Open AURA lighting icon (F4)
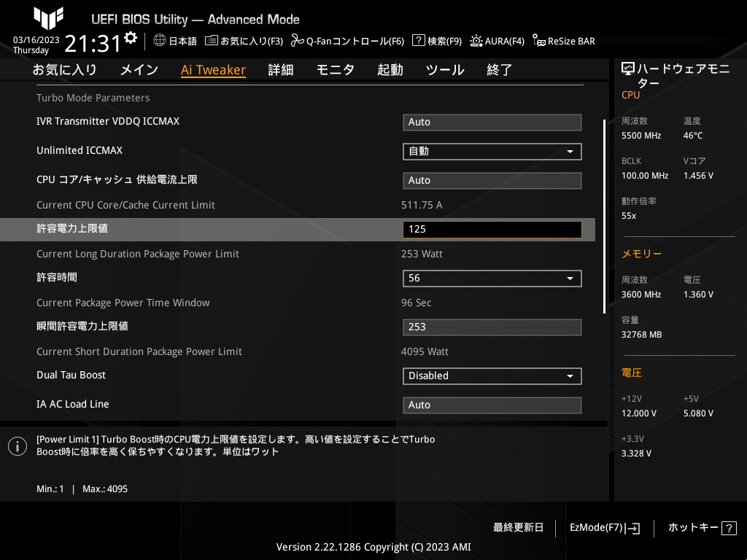The image size is (747, 560). click(x=476, y=41)
